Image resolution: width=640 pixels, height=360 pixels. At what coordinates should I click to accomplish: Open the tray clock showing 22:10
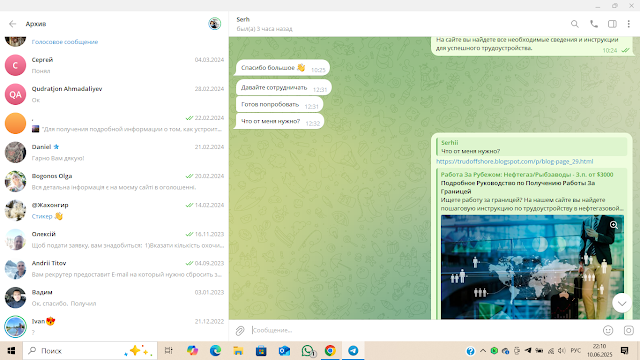pos(600,351)
